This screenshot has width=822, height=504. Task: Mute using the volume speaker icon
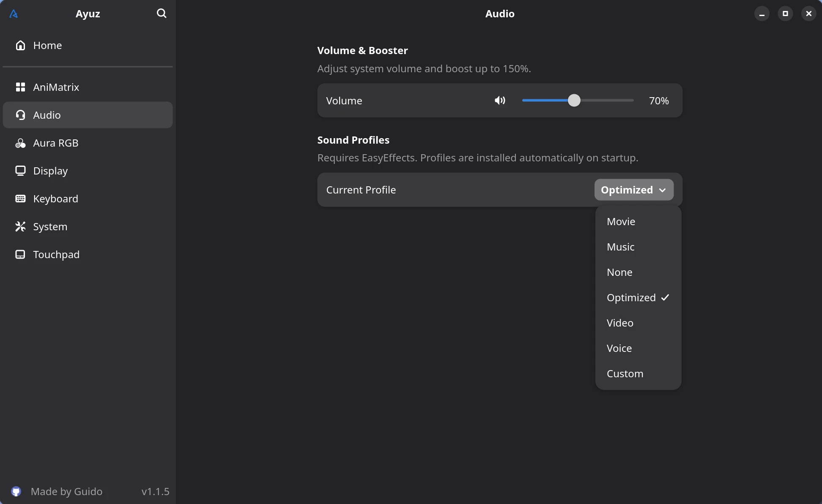click(x=500, y=101)
